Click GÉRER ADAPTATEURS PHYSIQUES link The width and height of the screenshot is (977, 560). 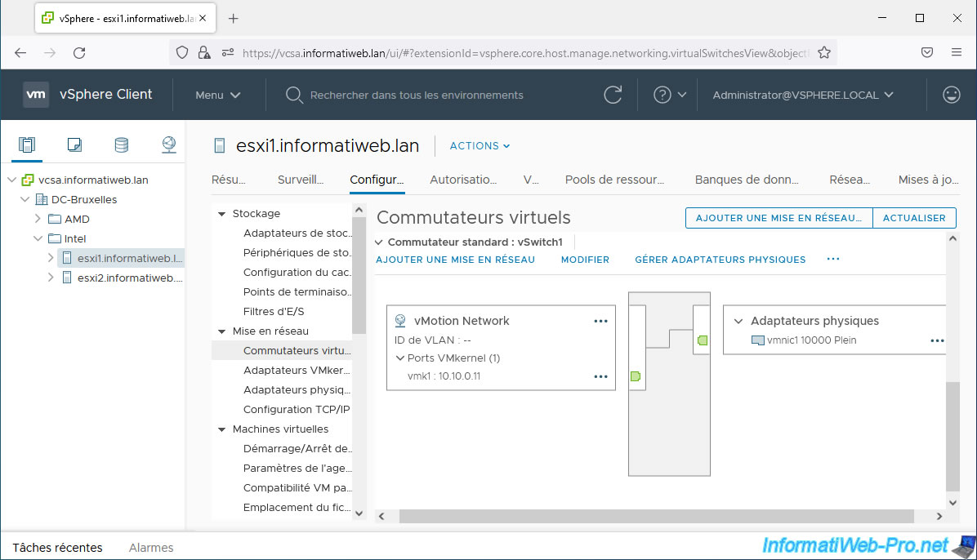point(720,260)
